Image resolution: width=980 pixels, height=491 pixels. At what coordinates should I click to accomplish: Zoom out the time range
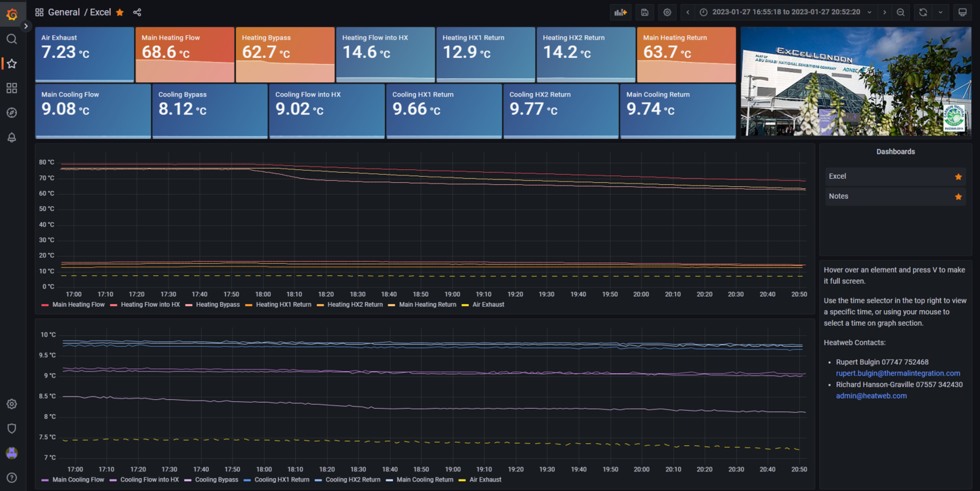(900, 12)
